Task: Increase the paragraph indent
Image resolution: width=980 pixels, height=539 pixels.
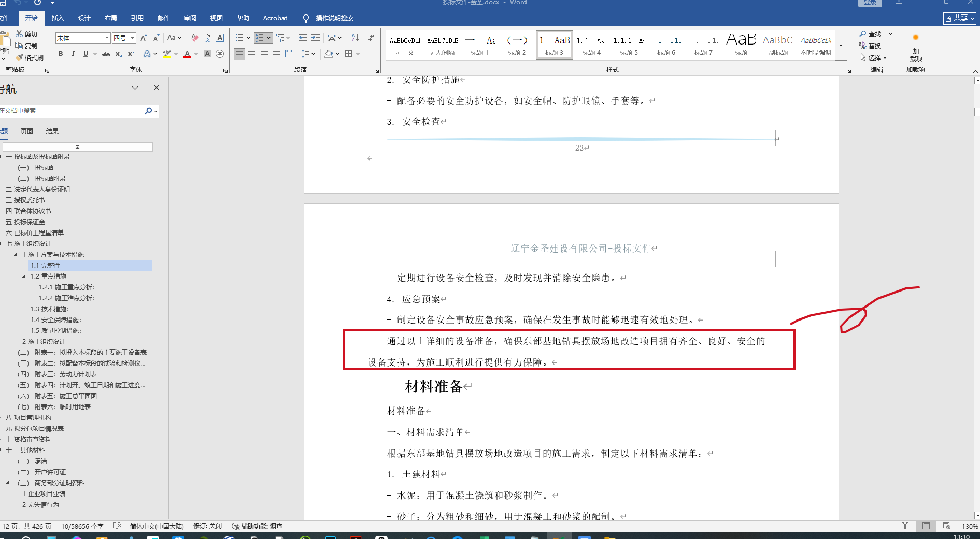Action: click(316, 38)
